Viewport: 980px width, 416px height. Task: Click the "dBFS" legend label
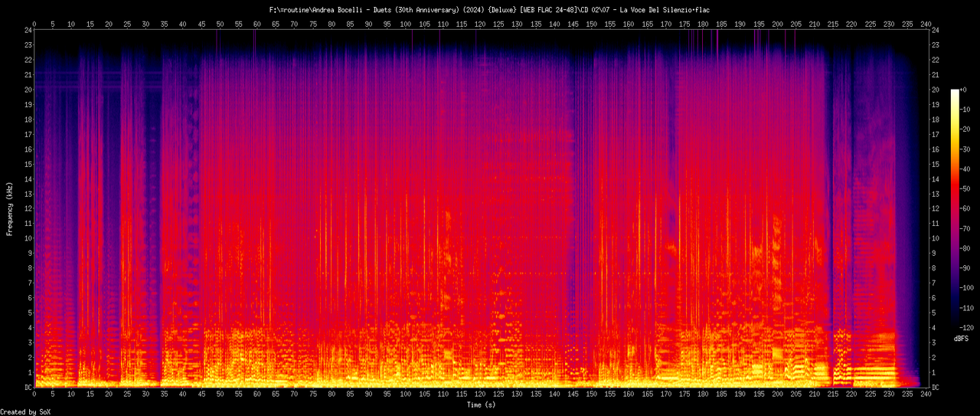[962, 338]
